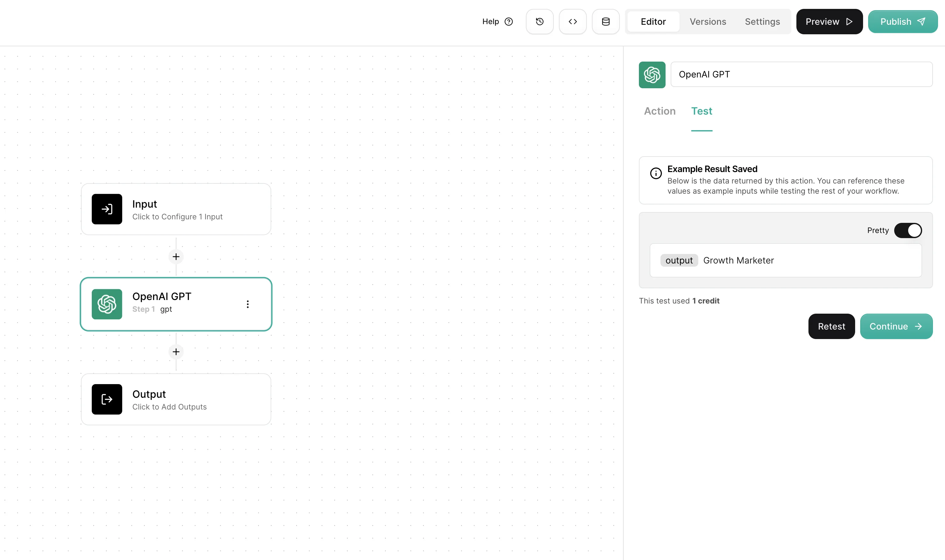Image resolution: width=945 pixels, height=560 pixels.
Task: Open the Versions tab
Action: pos(707,22)
